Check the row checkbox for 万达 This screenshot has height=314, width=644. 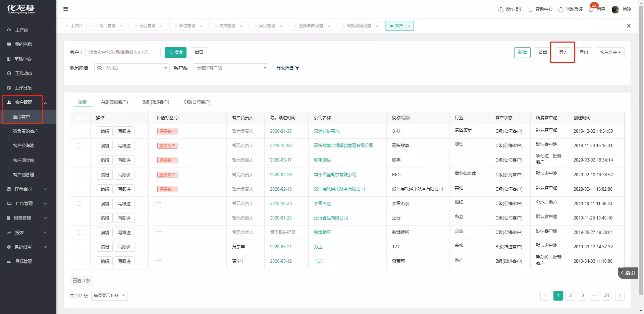tap(79, 247)
